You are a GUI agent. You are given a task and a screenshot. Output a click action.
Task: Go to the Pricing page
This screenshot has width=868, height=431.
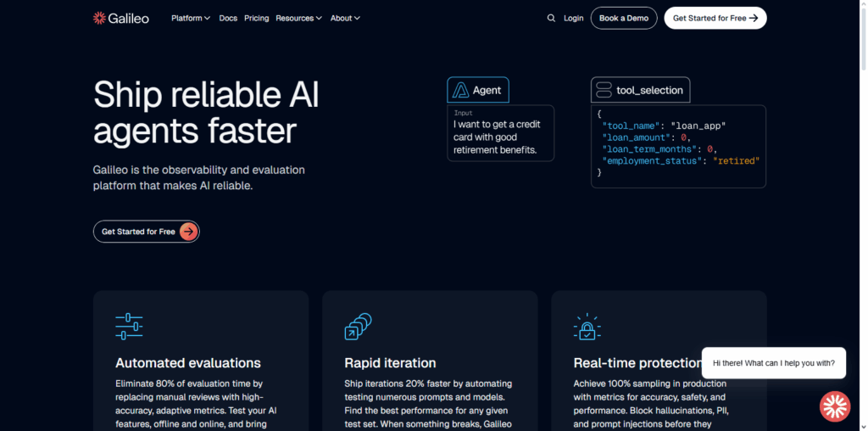click(x=256, y=19)
